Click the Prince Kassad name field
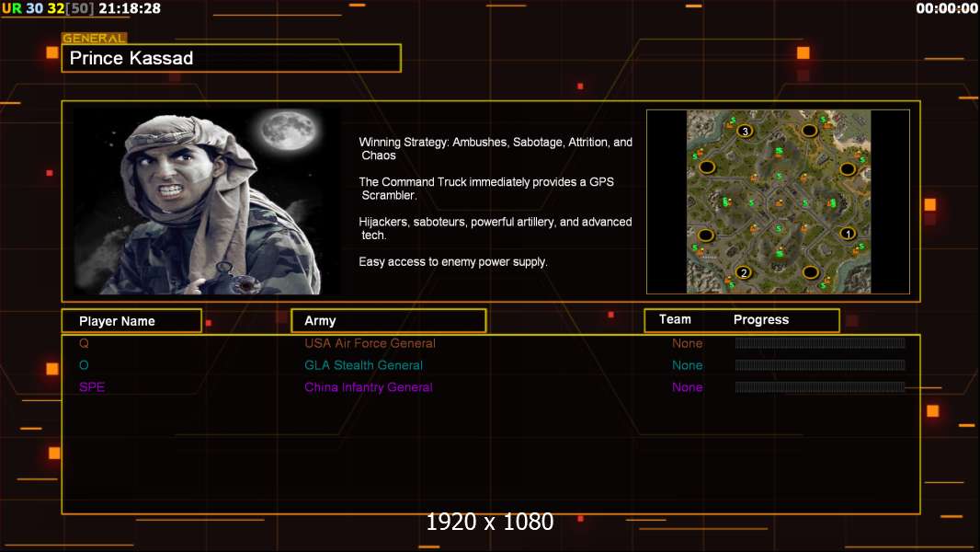 (x=232, y=58)
